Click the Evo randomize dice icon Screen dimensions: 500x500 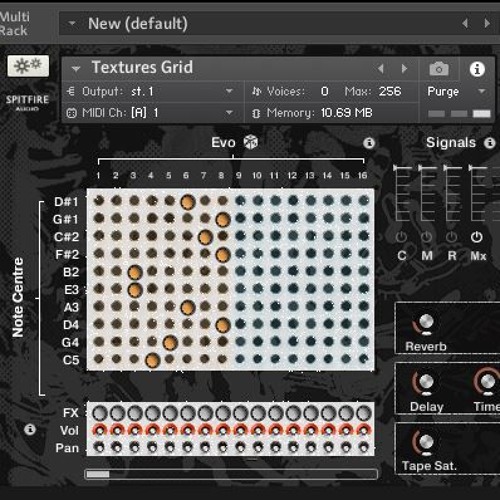tap(251, 142)
